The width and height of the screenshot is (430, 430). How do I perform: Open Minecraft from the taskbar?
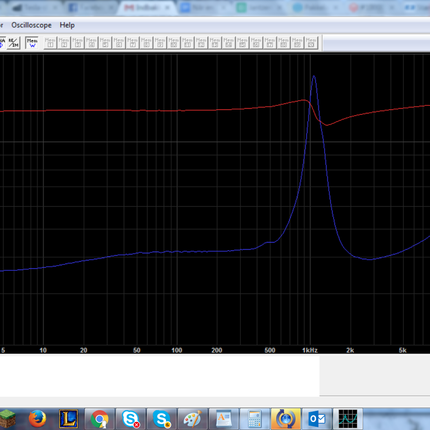click(7, 418)
